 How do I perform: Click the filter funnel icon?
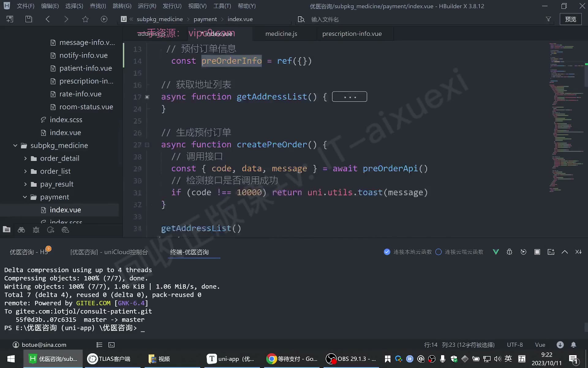pos(548,19)
